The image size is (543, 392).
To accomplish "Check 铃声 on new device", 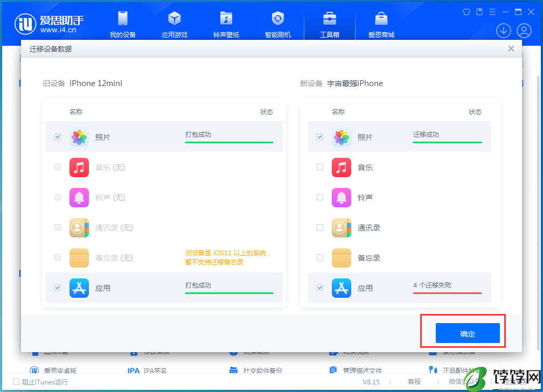I will point(320,197).
